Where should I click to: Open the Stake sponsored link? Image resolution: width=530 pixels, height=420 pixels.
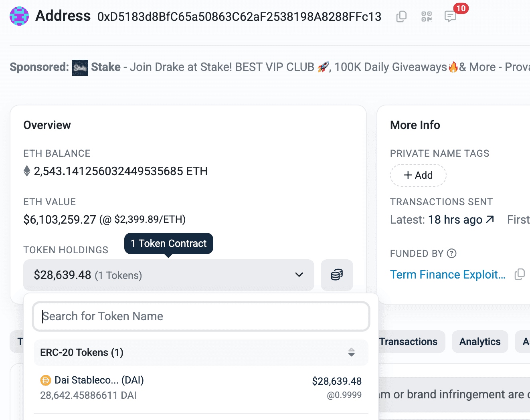[x=106, y=67]
